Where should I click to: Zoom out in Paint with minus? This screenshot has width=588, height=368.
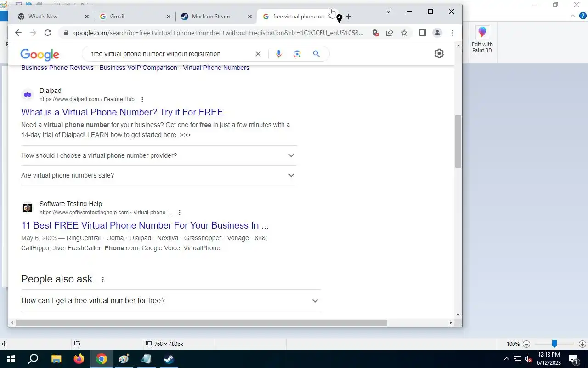coord(527,344)
